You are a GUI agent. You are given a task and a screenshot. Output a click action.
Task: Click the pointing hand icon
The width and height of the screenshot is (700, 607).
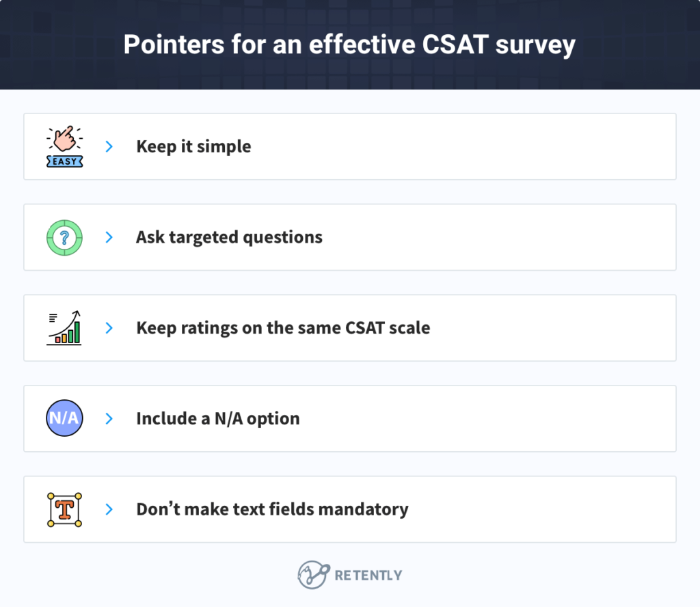pyautogui.click(x=64, y=139)
